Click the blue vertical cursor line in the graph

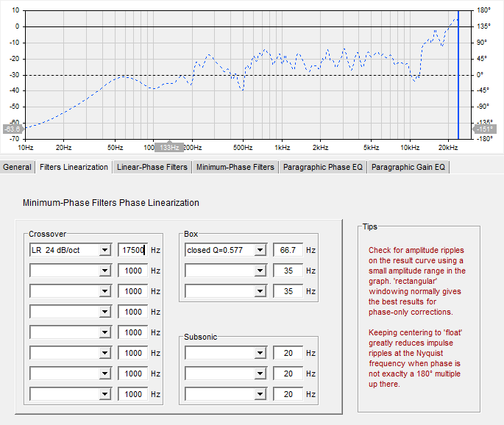tap(458, 75)
